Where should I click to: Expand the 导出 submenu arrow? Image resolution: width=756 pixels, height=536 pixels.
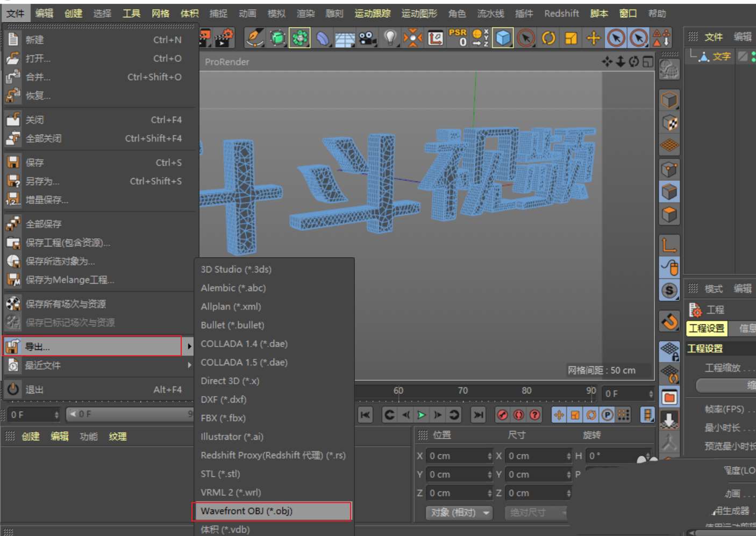(189, 347)
